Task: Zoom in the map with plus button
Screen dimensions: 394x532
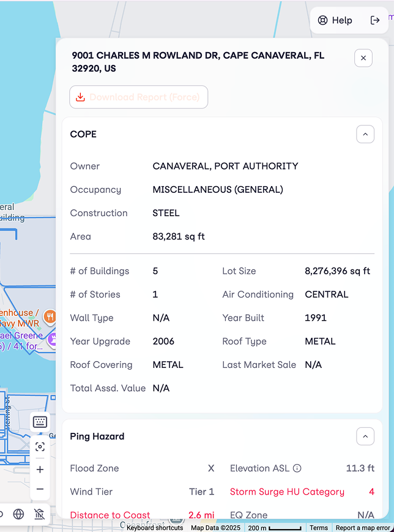Action: click(x=40, y=470)
